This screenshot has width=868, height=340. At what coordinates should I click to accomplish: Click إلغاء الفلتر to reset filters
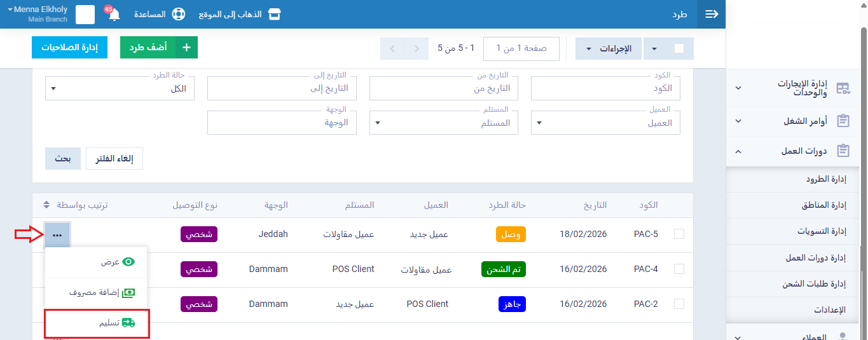click(114, 159)
